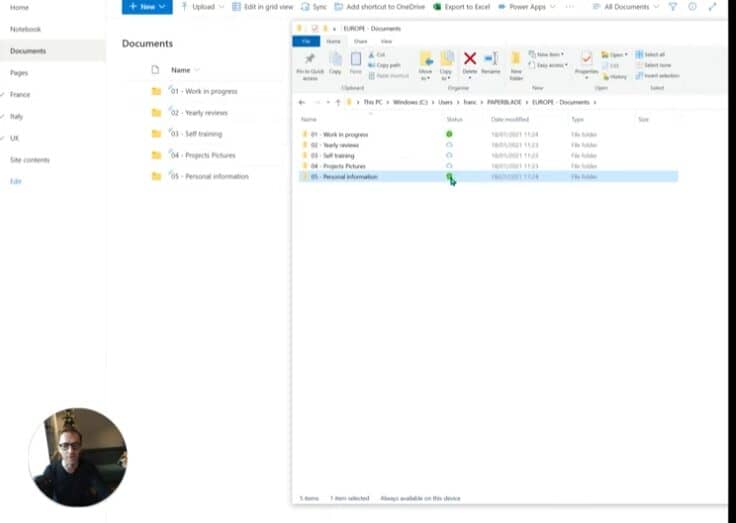Click the info pane icon
736x523 pixels.
[692, 7]
